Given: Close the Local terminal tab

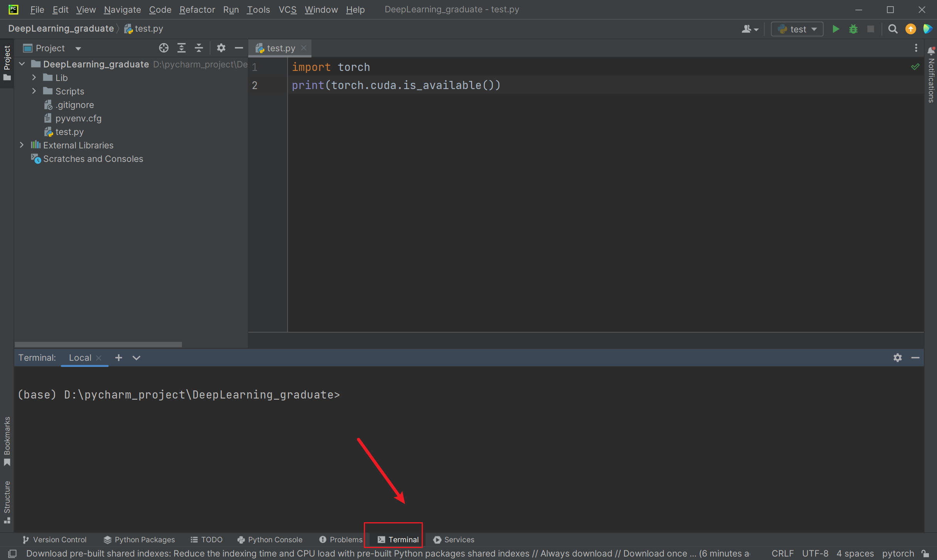Looking at the screenshot, I should pos(99,358).
